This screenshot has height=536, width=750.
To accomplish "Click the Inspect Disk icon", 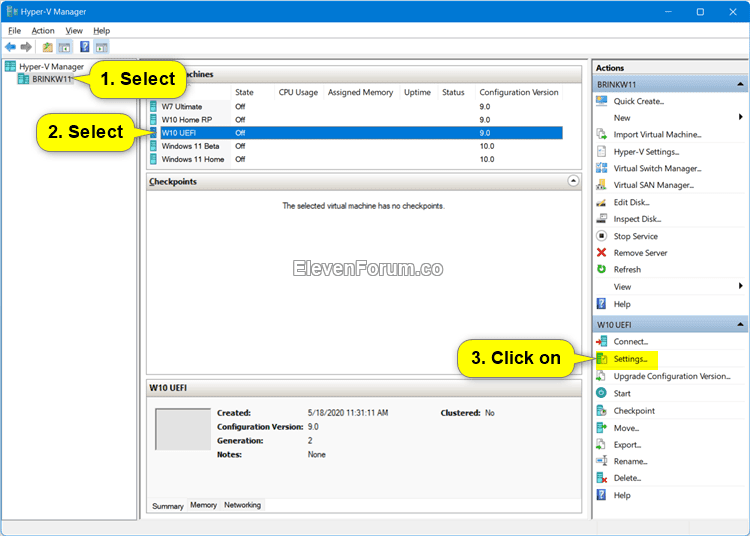I will tap(601, 219).
